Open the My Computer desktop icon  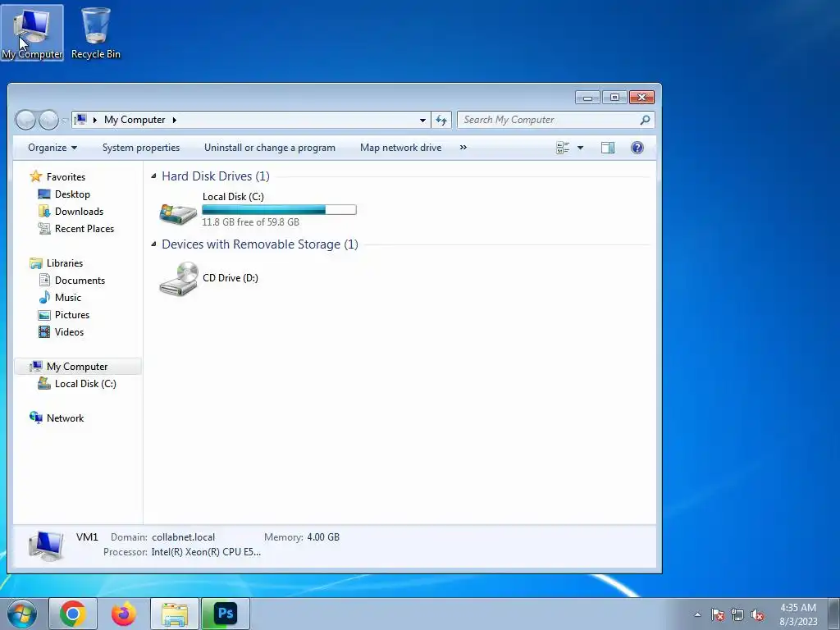(32, 32)
